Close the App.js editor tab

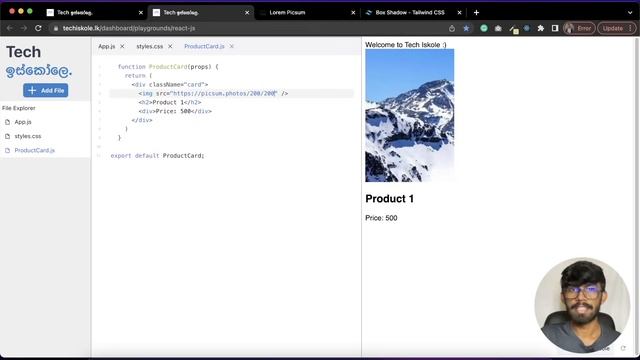coord(122,47)
